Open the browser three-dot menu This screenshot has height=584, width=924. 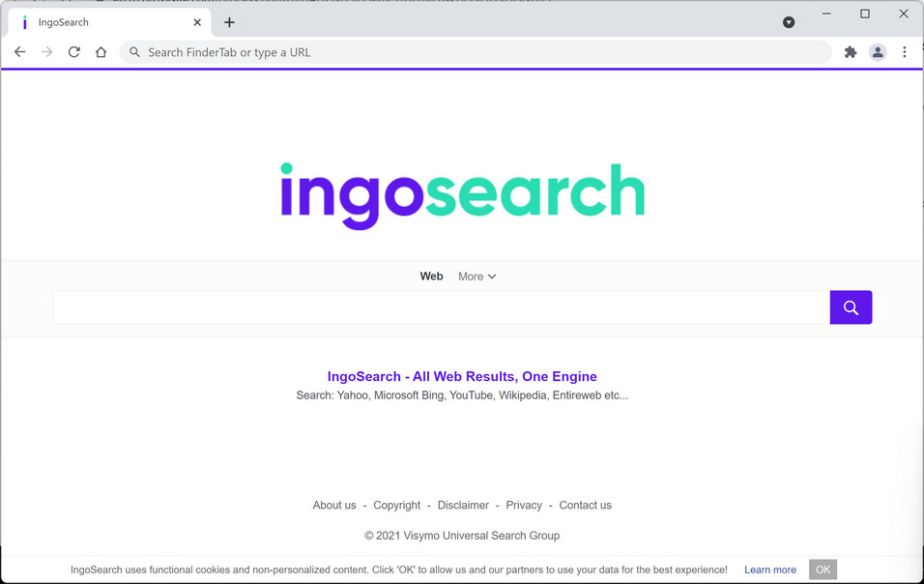[905, 52]
